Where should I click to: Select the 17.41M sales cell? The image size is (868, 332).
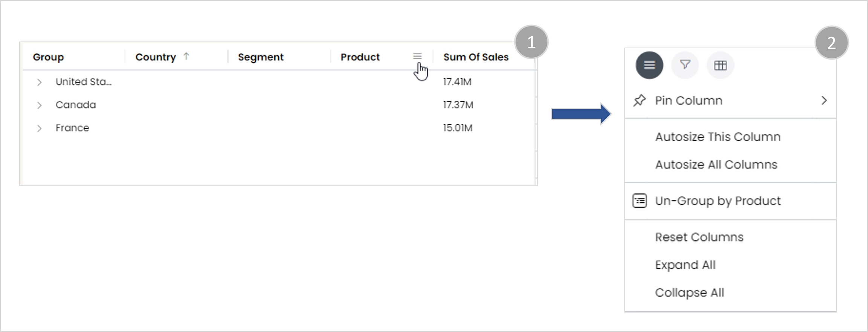click(x=457, y=82)
